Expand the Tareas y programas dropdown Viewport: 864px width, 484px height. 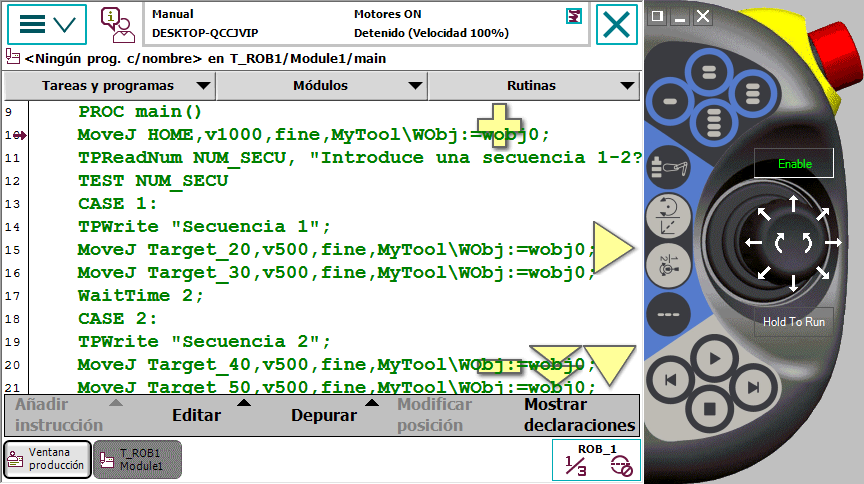coord(110,86)
